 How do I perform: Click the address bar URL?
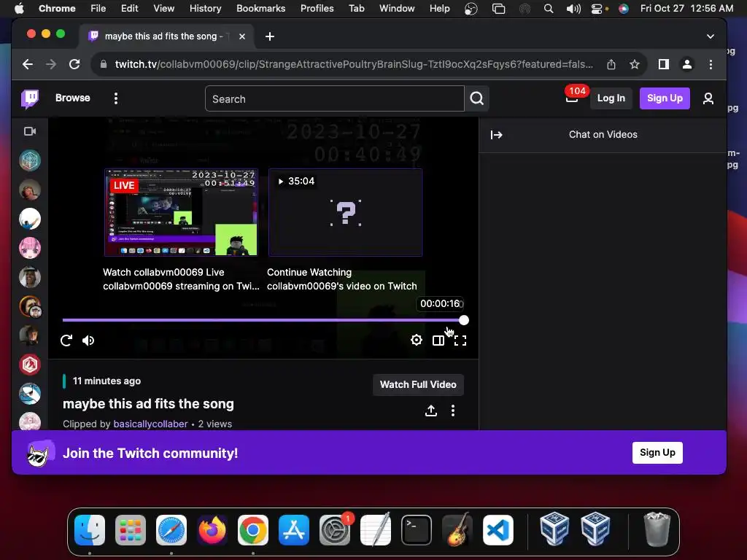coord(354,64)
